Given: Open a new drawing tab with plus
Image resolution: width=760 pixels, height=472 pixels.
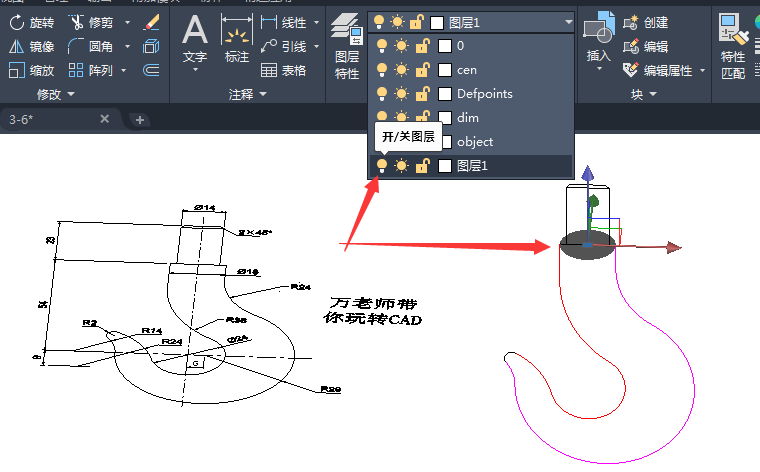Looking at the screenshot, I should (140, 120).
